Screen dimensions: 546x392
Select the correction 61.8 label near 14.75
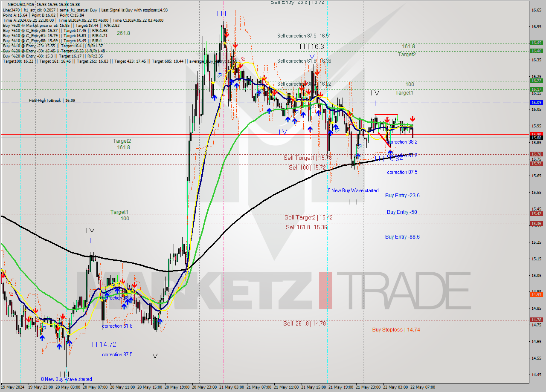point(117,326)
